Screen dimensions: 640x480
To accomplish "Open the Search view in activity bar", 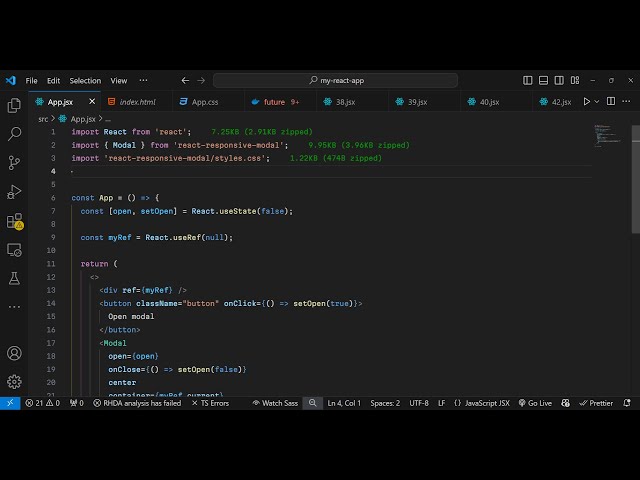I will (x=14, y=134).
